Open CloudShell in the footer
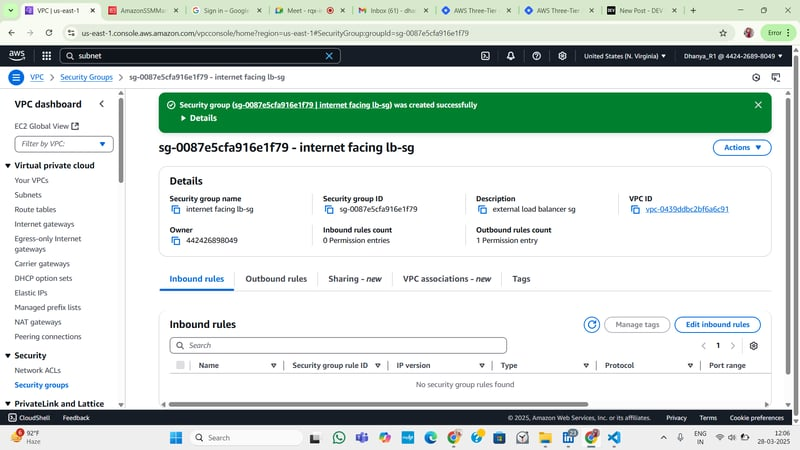800x450 pixels. 29,418
